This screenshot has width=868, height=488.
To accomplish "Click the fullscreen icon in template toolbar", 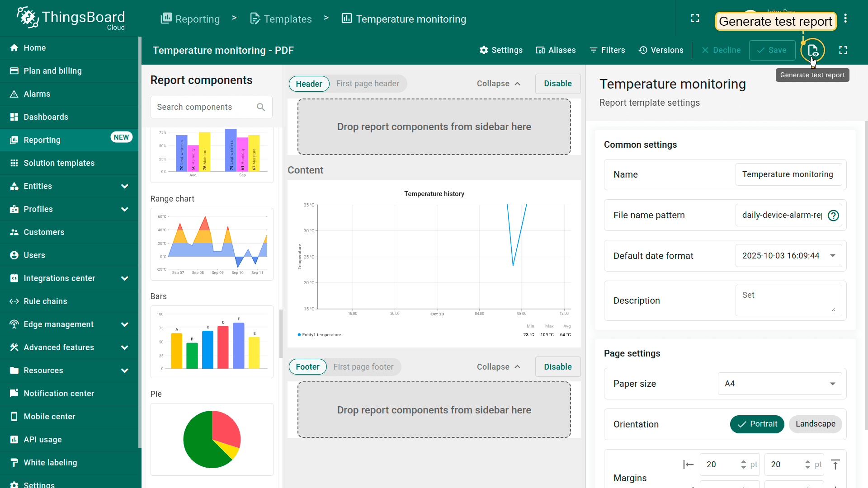I will coord(843,50).
